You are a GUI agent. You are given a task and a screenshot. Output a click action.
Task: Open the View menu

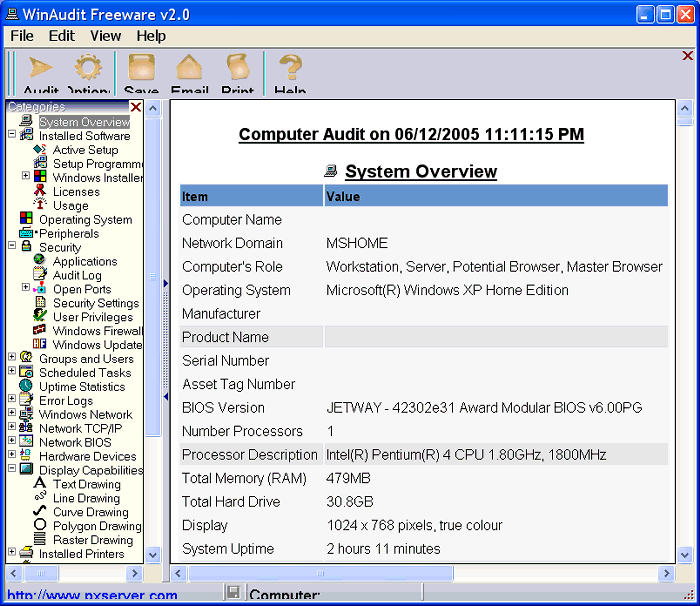(105, 36)
